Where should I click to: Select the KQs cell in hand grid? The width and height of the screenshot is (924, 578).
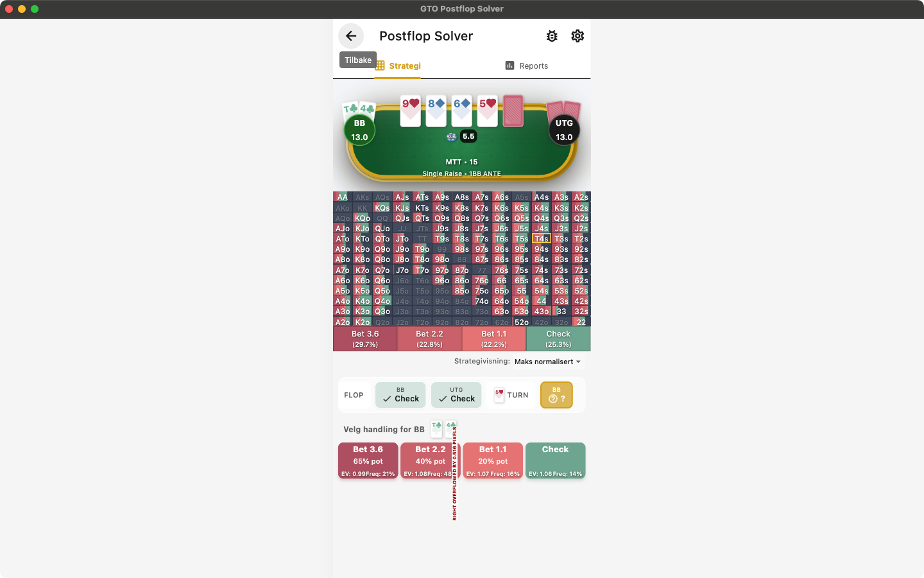382,207
